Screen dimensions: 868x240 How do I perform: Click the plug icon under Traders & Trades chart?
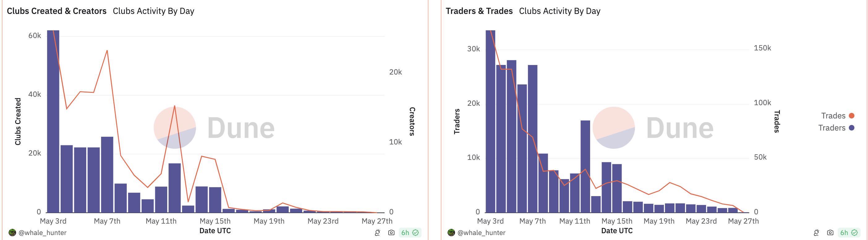coord(816,233)
